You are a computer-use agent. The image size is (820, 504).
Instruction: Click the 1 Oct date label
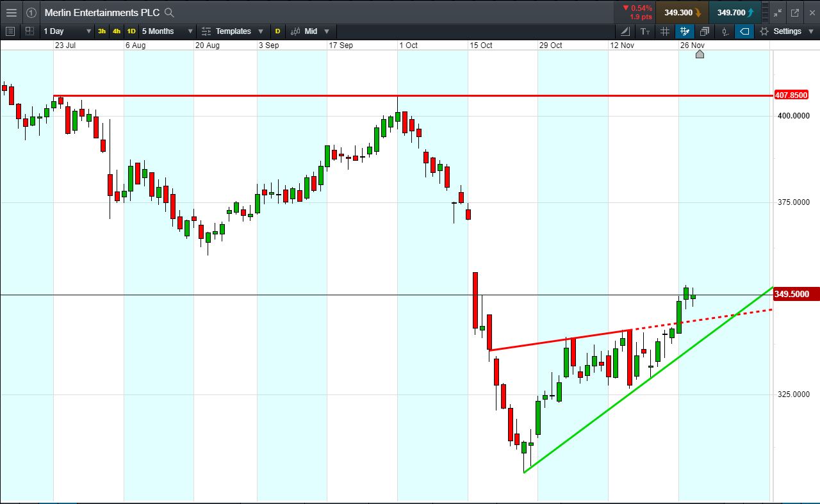[x=408, y=45]
